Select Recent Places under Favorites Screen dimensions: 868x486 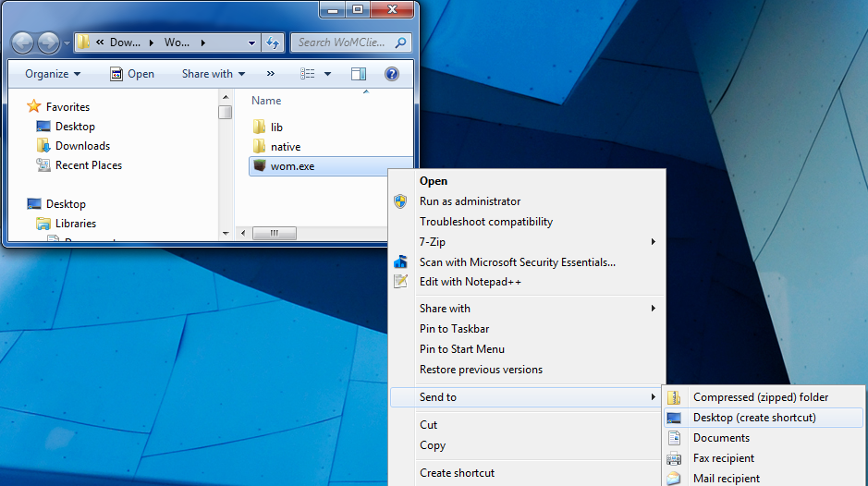pos(88,165)
